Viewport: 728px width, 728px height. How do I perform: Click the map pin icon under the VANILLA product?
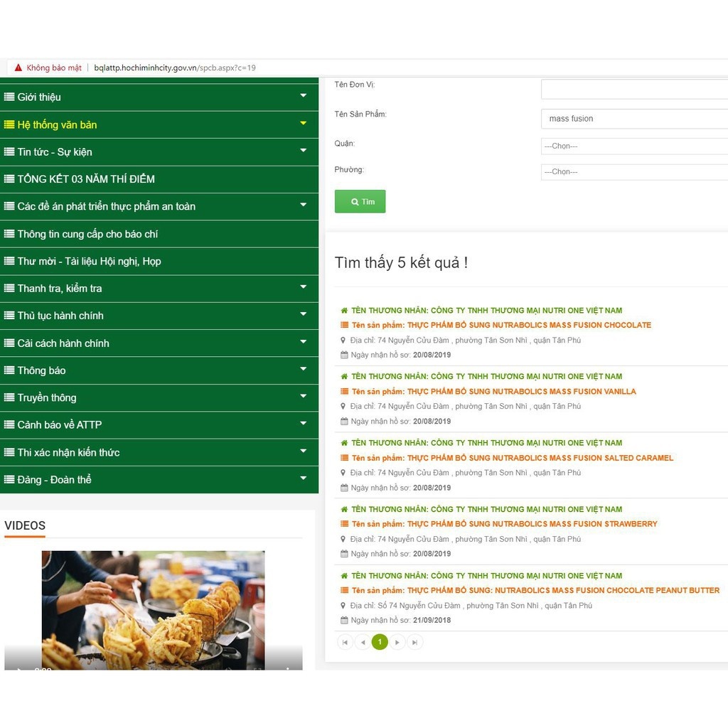click(343, 406)
